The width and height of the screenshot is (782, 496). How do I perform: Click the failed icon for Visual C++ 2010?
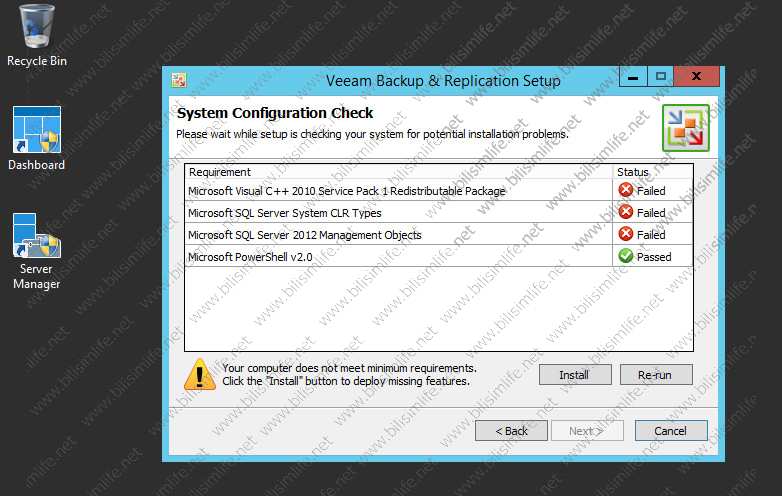(625, 190)
